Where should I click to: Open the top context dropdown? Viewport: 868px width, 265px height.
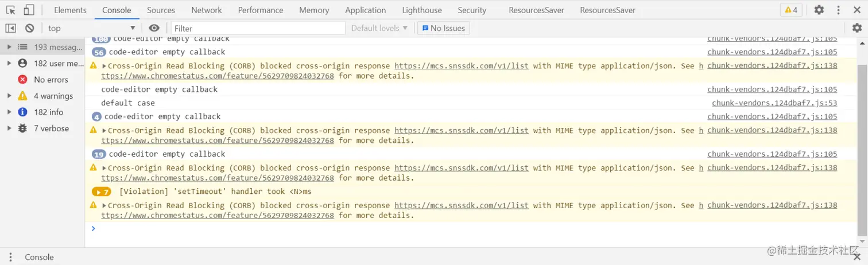pyautogui.click(x=91, y=28)
